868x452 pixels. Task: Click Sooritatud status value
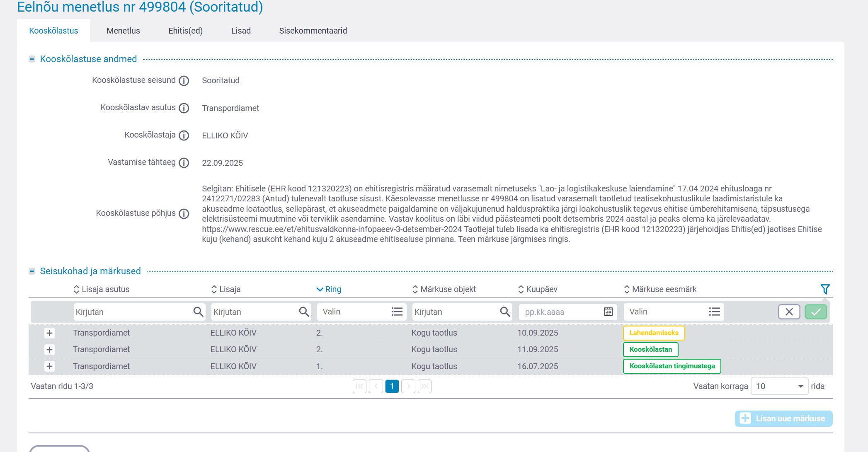tap(221, 81)
